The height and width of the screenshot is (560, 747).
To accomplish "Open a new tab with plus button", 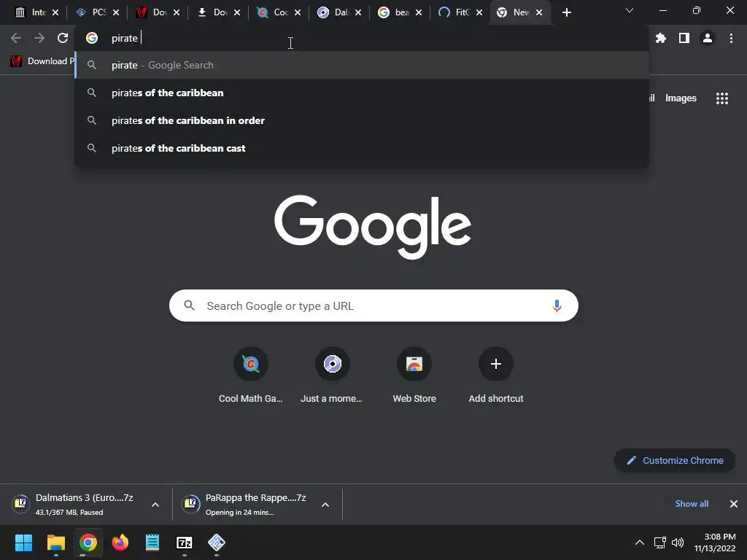I will (x=566, y=13).
